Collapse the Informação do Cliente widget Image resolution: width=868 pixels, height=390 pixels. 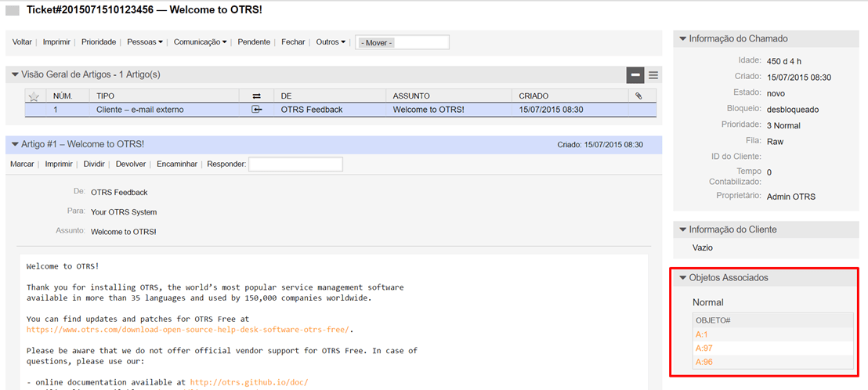683,229
